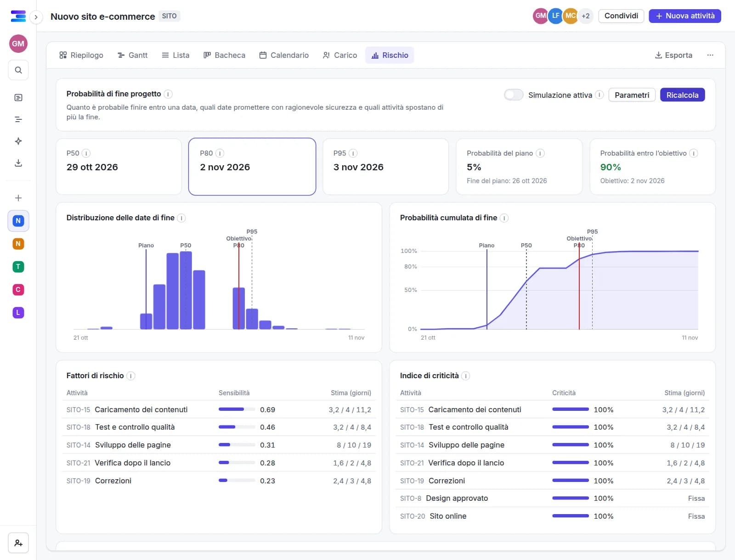Toggle the Simulazione attiva switch

[x=514, y=95]
